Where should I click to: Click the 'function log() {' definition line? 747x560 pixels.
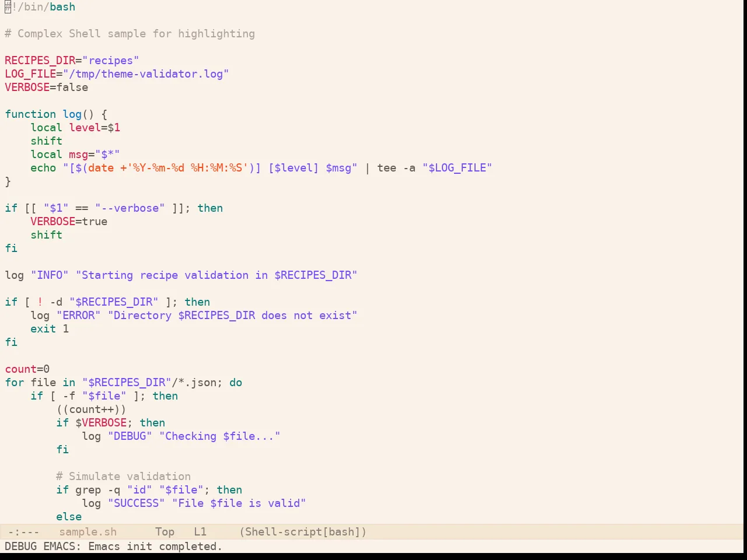click(56, 114)
